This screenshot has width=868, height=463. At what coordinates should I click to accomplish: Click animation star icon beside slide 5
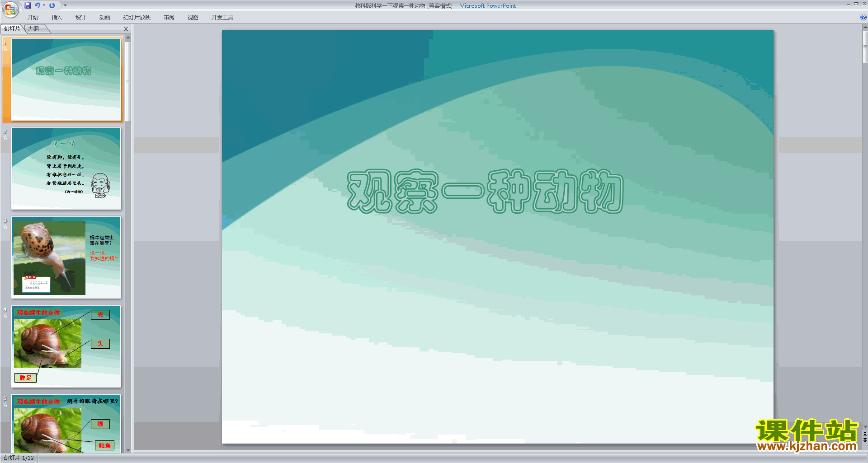[x=5, y=404]
